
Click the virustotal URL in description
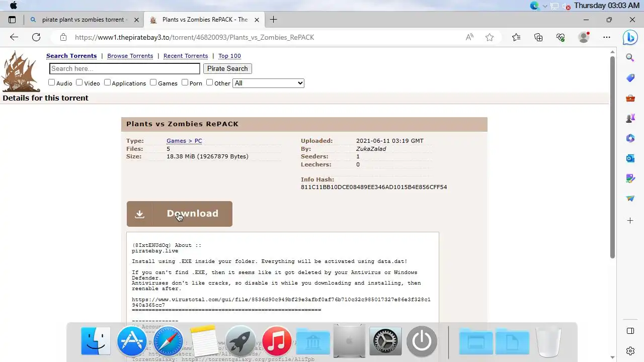tap(281, 302)
